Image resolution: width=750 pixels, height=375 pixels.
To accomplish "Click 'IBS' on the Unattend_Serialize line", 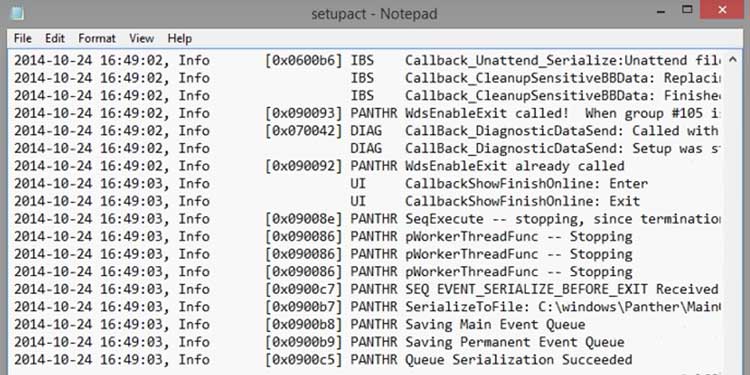I will coord(362,60).
